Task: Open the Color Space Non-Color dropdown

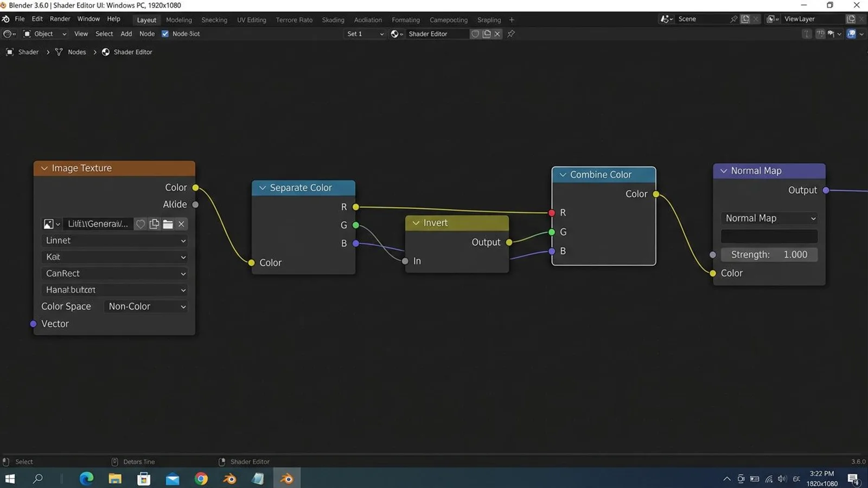Action: [x=146, y=306]
